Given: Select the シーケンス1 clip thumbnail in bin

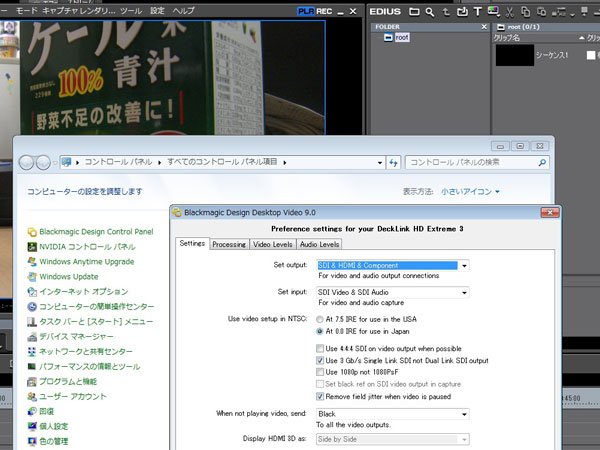Looking at the screenshot, I should [x=515, y=55].
